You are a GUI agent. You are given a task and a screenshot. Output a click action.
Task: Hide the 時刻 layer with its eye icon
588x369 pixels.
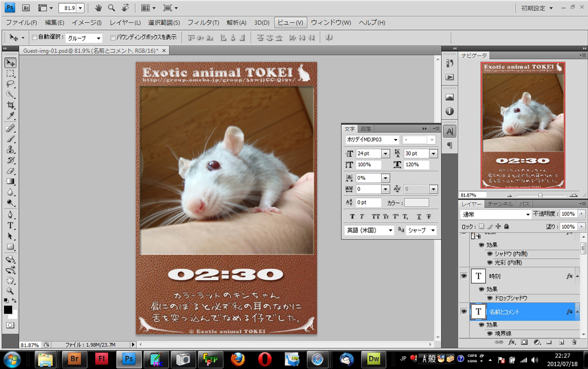(x=463, y=276)
